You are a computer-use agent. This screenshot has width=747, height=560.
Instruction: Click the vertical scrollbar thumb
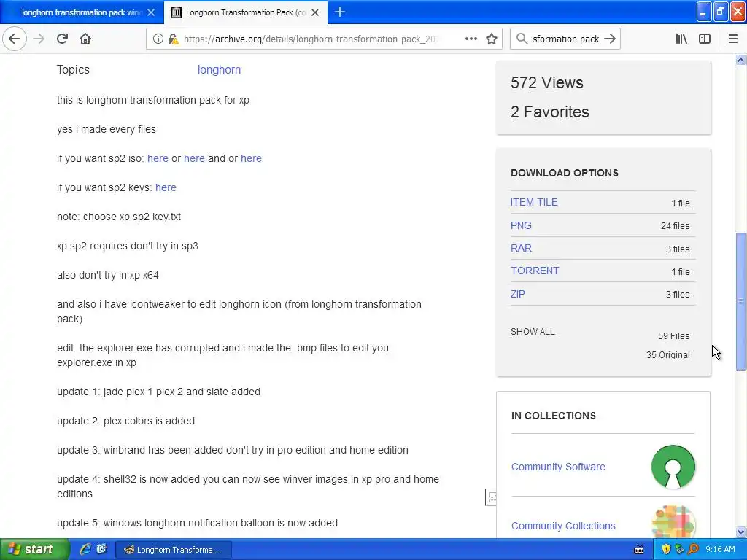point(740,301)
